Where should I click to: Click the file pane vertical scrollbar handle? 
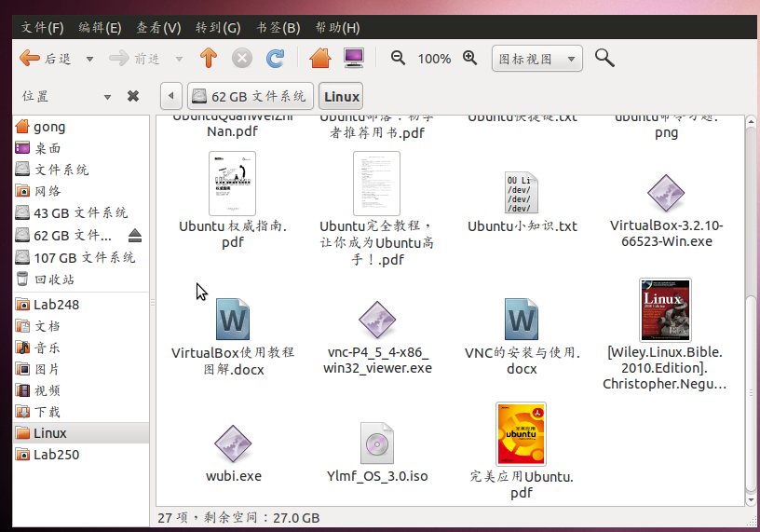(x=751, y=394)
